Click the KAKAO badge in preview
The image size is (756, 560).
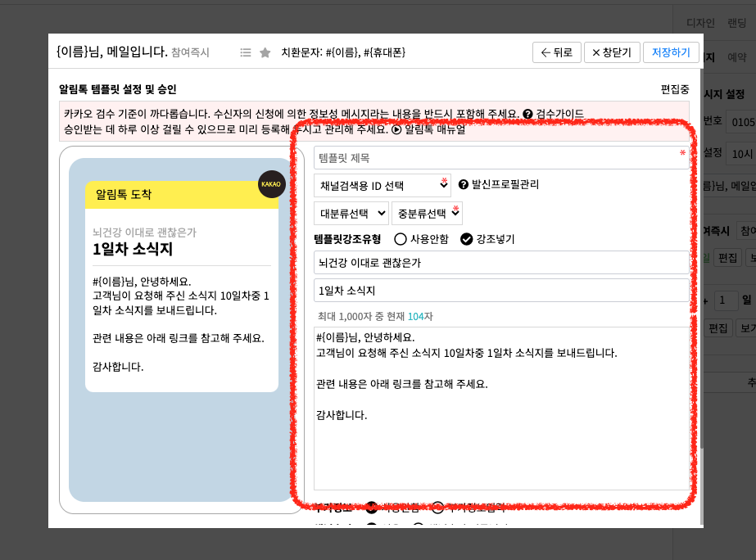click(x=271, y=184)
